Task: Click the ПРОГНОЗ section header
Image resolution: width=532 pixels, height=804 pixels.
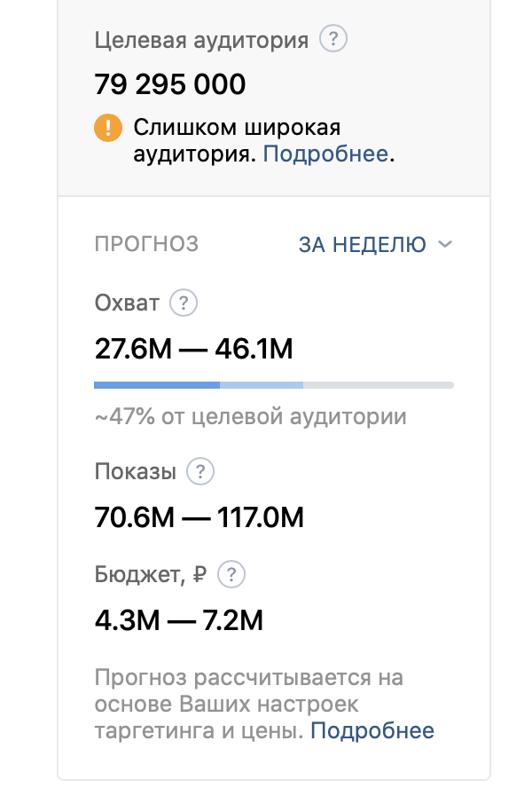Action: (146, 244)
